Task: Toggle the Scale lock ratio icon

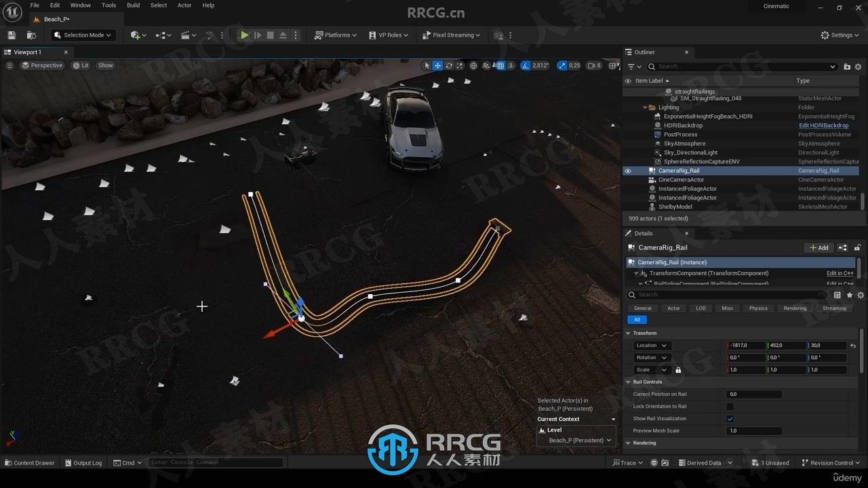Action: pyautogui.click(x=678, y=370)
